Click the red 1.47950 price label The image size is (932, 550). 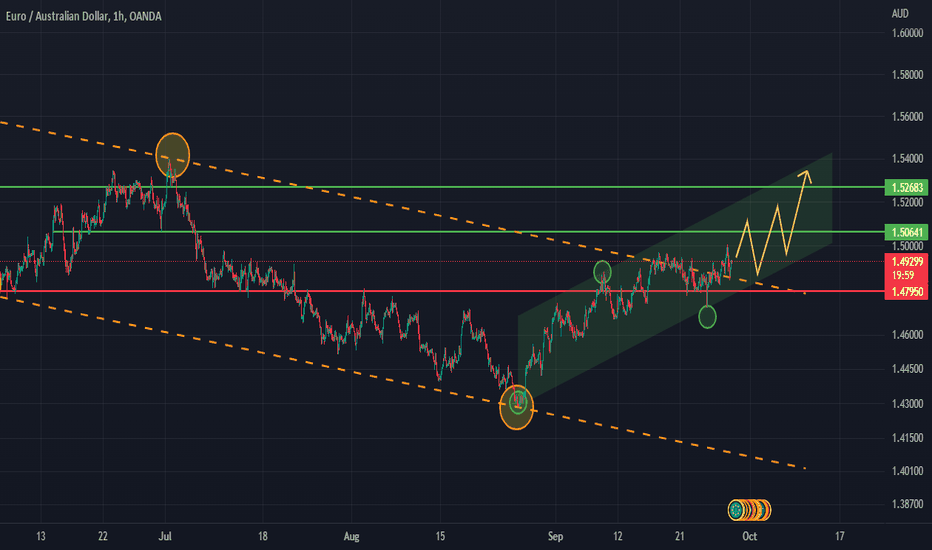906,291
